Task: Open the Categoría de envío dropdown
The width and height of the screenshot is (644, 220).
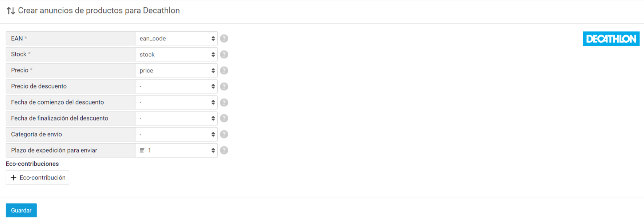Action: tap(177, 134)
